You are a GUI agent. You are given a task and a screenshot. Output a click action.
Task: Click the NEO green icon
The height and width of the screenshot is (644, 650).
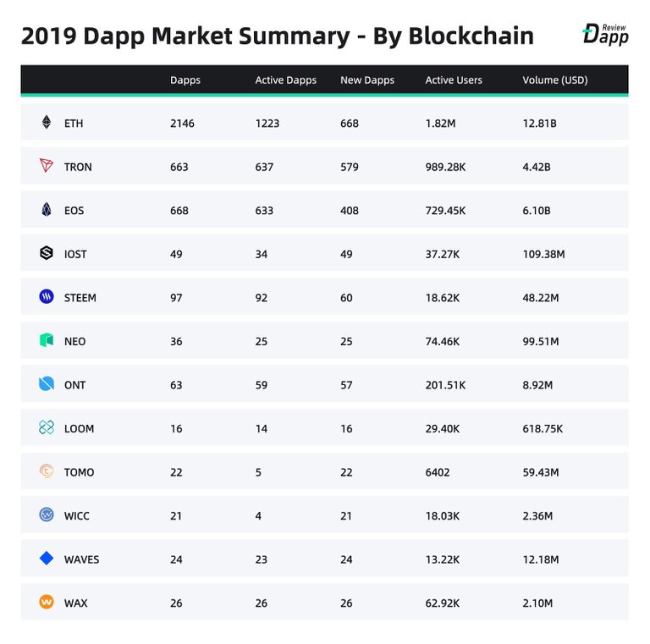click(x=47, y=340)
